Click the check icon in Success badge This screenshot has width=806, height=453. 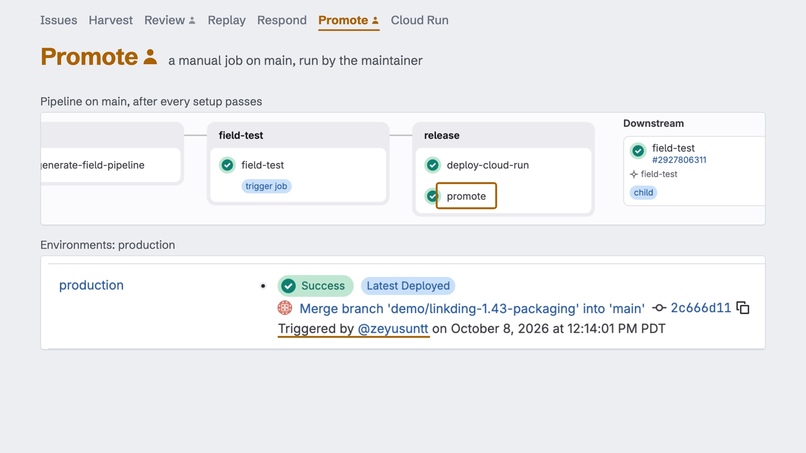click(288, 286)
